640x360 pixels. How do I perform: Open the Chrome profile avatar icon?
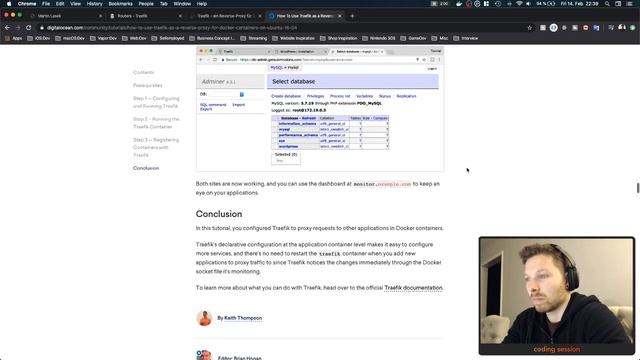tap(622, 28)
